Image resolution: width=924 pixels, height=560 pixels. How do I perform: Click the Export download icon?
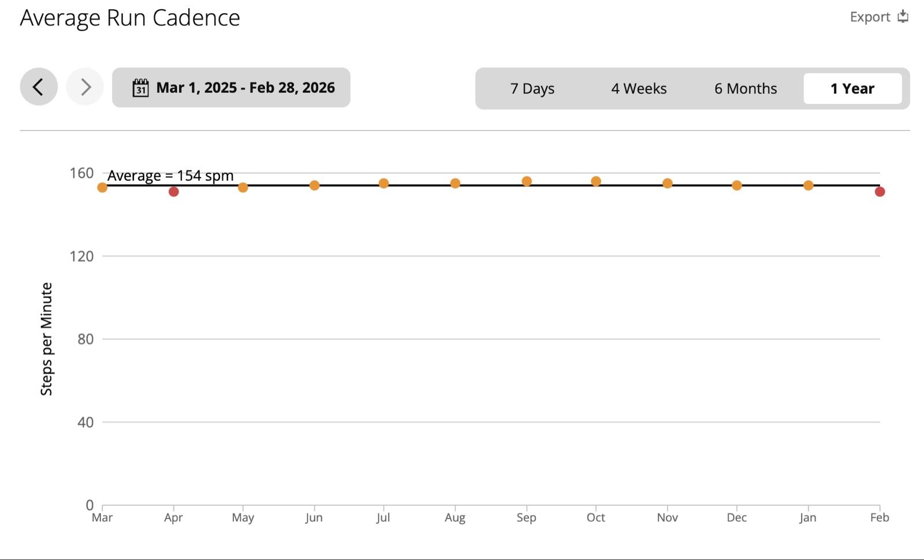pyautogui.click(x=903, y=17)
